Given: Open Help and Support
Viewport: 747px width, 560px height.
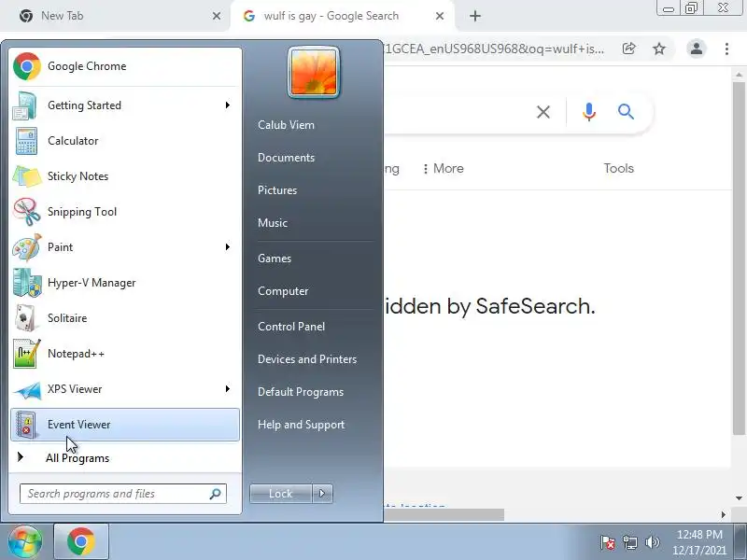Looking at the screenshot, I should [x=301, y=425].
